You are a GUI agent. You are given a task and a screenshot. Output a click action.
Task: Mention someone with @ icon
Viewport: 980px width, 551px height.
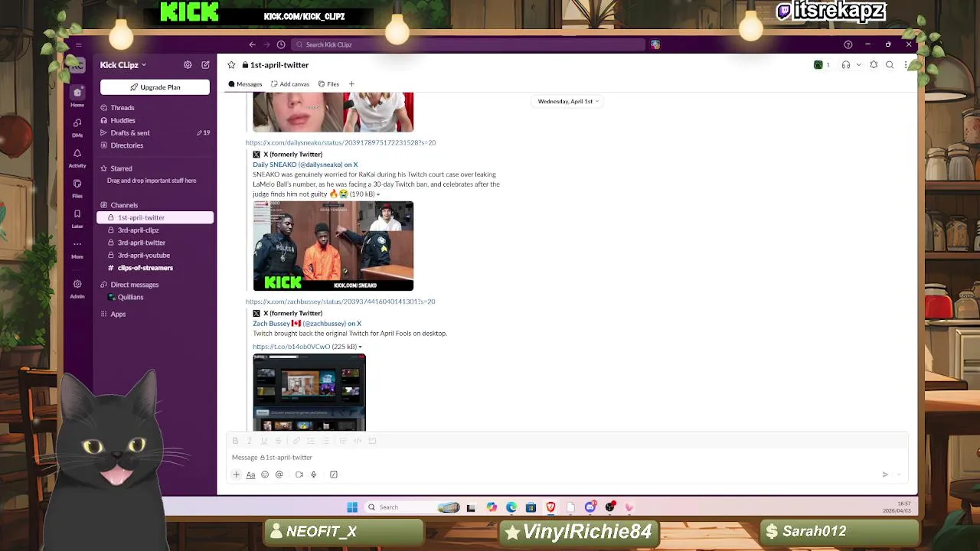point(279,474)
